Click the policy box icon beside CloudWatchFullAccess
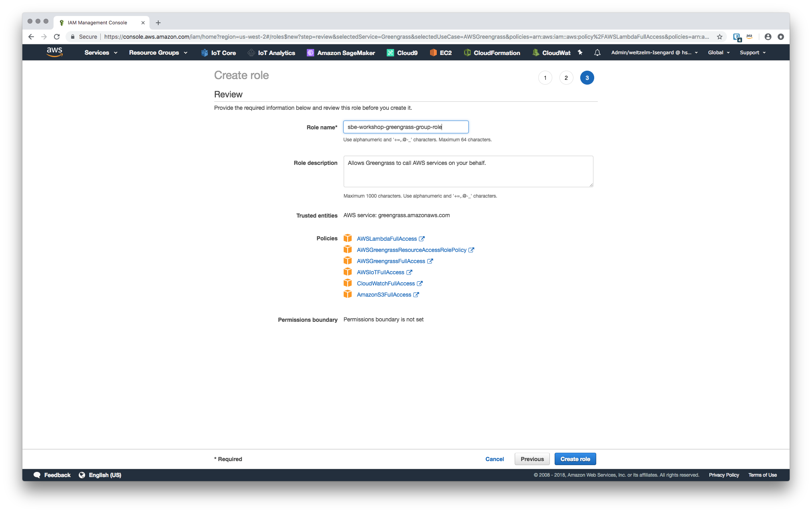This screenshot has height=513, width=812. 348,283
